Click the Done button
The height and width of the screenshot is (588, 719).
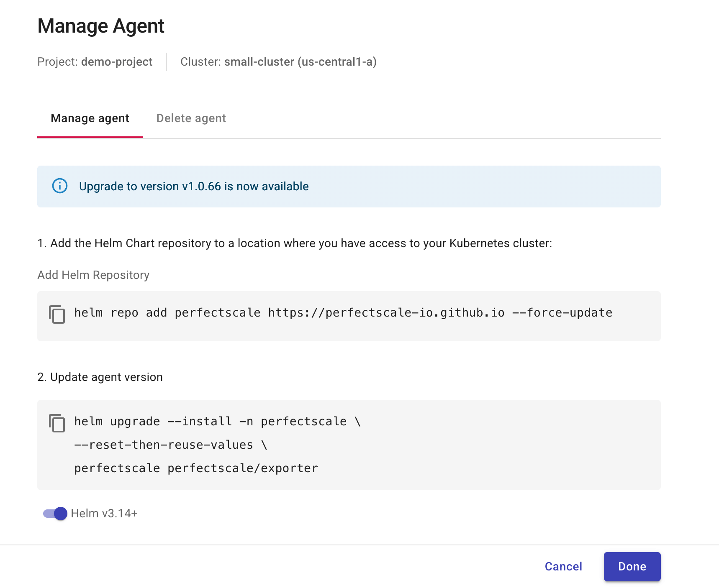pyautogui.click(x=632, y=566)
